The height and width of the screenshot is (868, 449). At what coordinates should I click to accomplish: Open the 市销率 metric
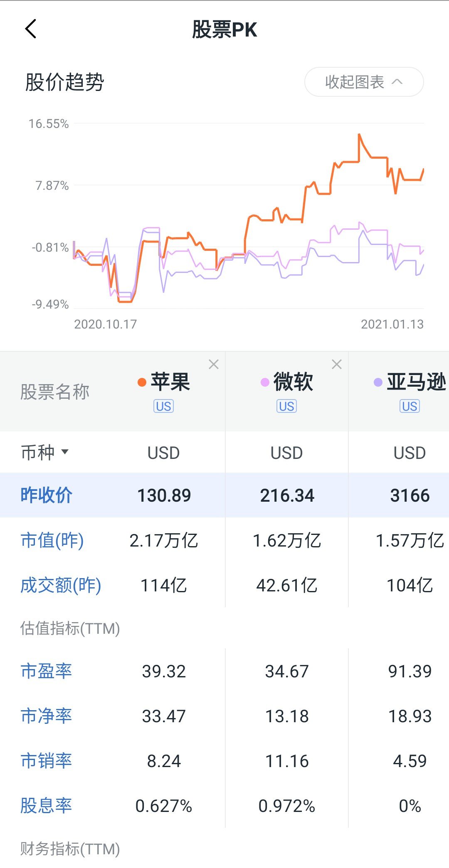(46, 761)
